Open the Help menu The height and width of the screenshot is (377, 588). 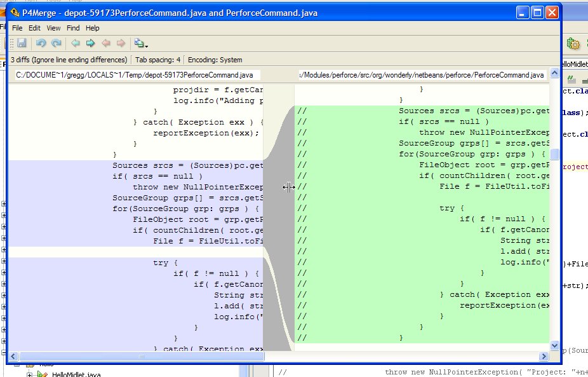(92, 28)
